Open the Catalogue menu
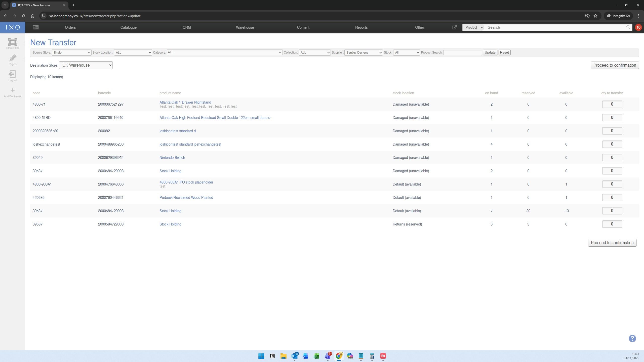The width and height of the screenshot is (644, 362). click(128, 27)
